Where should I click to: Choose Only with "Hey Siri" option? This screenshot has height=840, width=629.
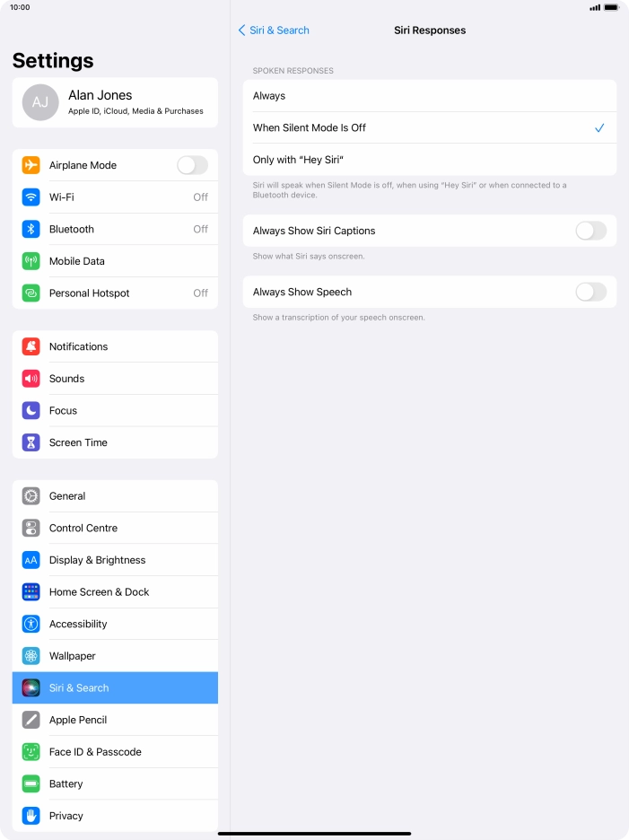(430, 160)
